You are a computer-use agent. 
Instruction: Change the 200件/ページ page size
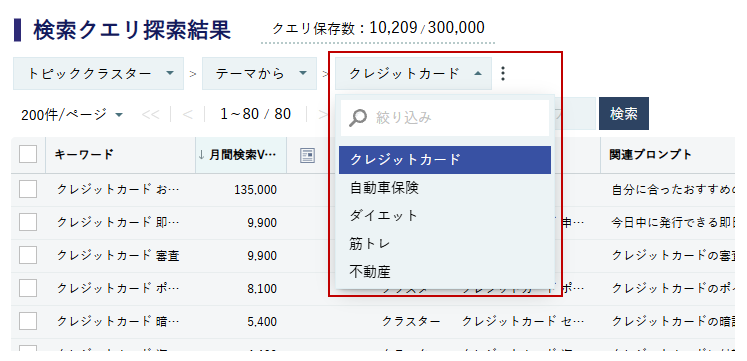[x=72, y=114]
